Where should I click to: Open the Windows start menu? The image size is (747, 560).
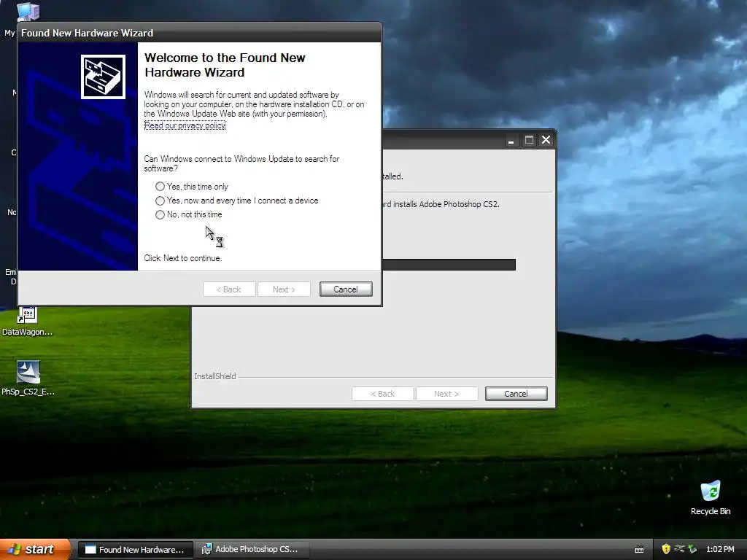tap(35, 549)
